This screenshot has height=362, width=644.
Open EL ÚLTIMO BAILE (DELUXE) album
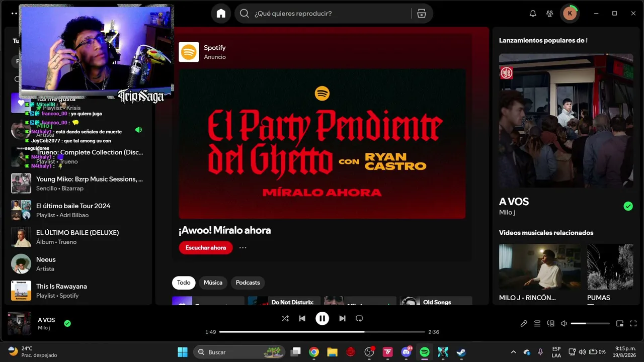coord(78,237)
